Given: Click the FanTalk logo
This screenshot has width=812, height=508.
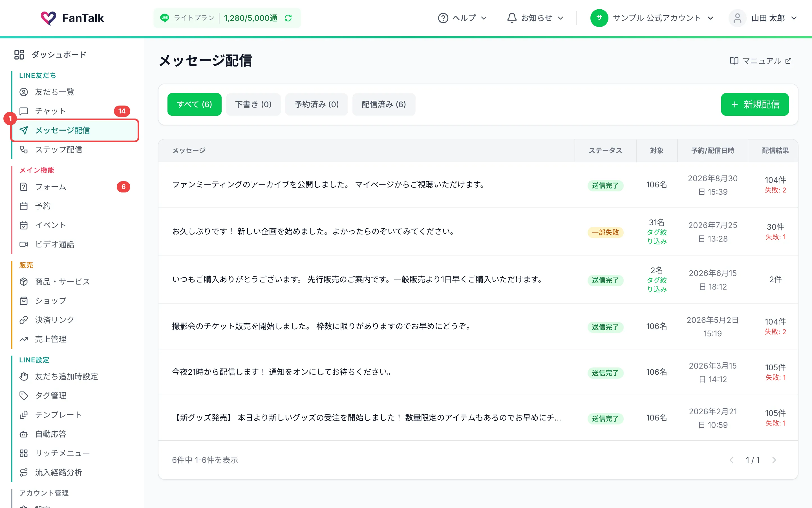Looking at the screenshot, I should click(72, 18).
